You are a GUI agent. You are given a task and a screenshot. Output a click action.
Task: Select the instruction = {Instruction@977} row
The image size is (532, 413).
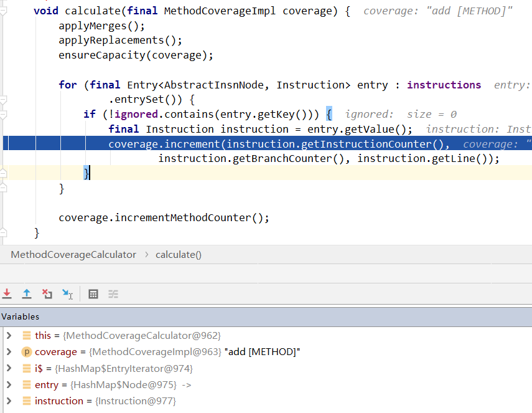click(x=105, y=401)
